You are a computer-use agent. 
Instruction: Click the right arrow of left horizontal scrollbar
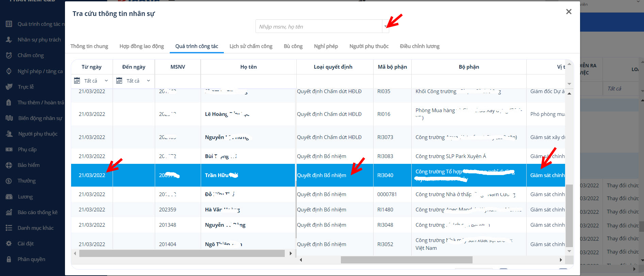pyautogui.click(x=291, y=253)
